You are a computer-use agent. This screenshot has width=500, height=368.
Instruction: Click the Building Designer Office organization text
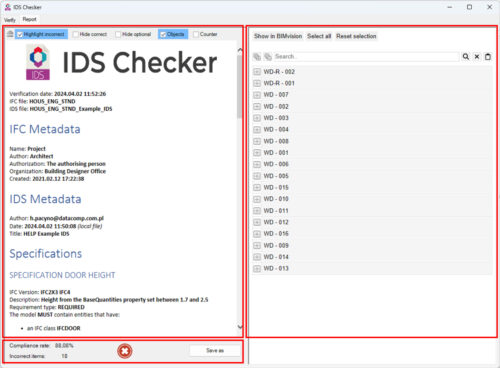pyautogui.click(x=75, y=171)
